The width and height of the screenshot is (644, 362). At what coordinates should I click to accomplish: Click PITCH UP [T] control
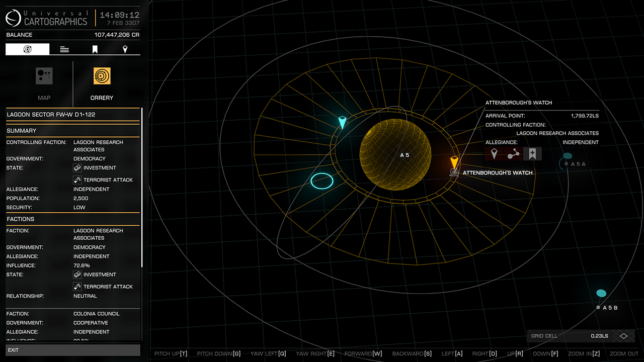[171, 353]
